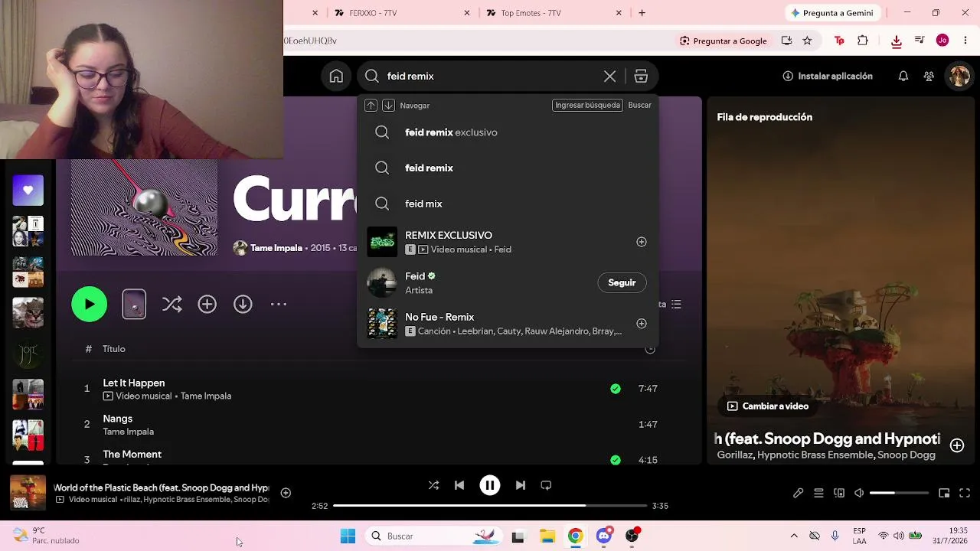Open the Windows Start menu
The height and width of the screenshot is (551, 980).
coord(348,536)
